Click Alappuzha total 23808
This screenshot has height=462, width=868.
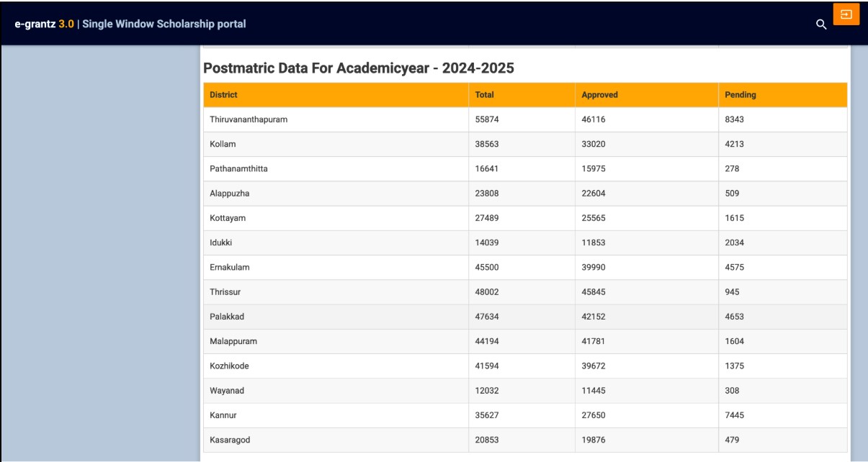487,193
